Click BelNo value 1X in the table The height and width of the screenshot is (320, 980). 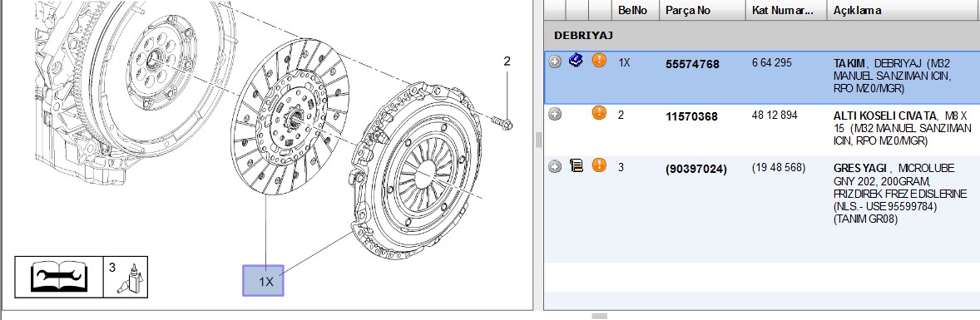[625, 63]
